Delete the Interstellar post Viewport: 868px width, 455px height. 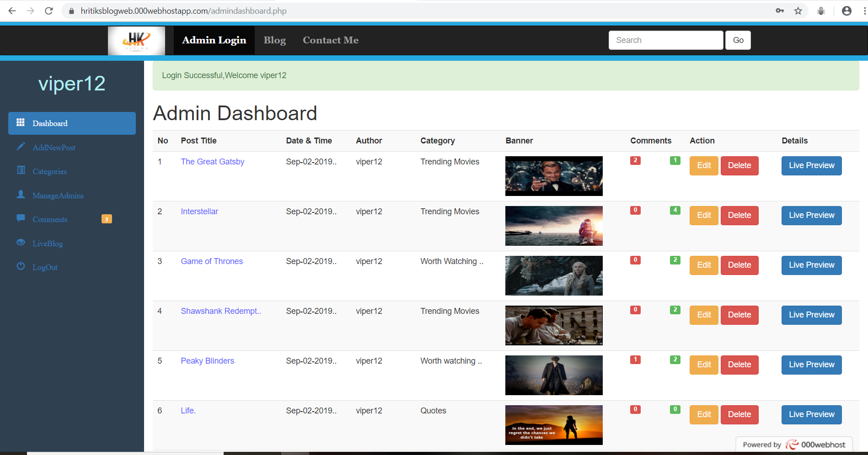pyautogui.click(x=739, y=215)
